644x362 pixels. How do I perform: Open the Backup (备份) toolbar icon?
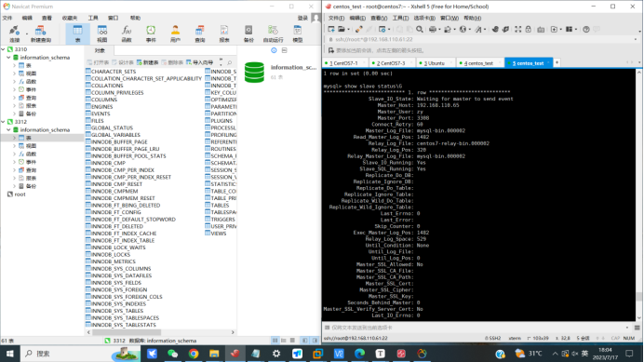pos(248,34)
